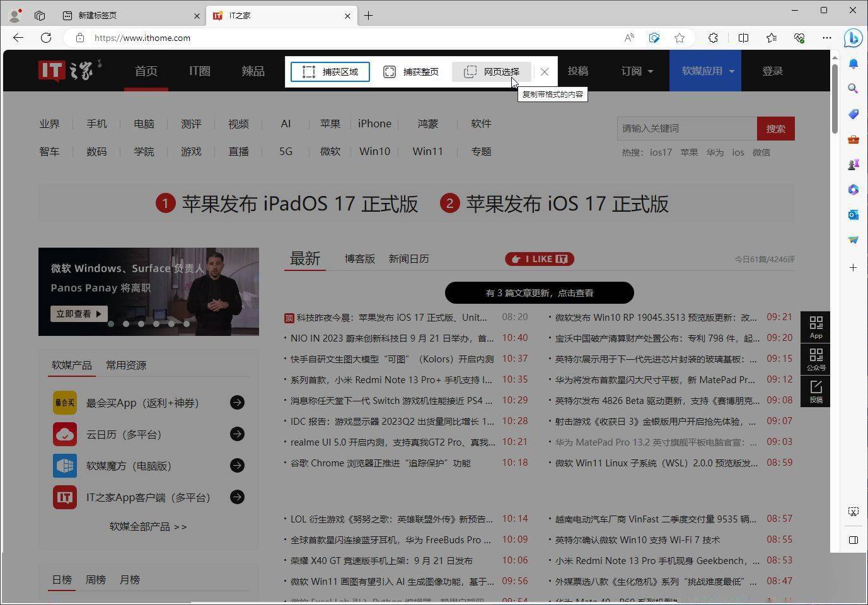Open the tab actions menu icon

pyautogui.click(x=40, y=15)
